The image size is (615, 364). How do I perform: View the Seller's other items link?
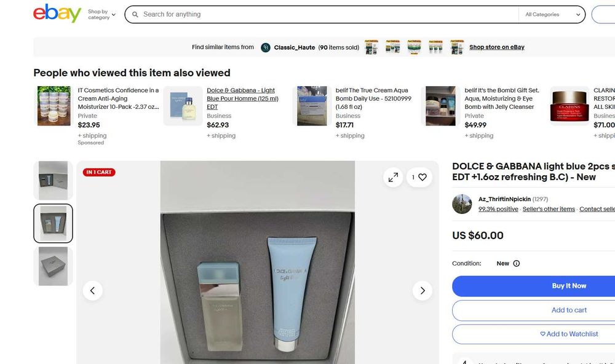click(x=549, y=209)
